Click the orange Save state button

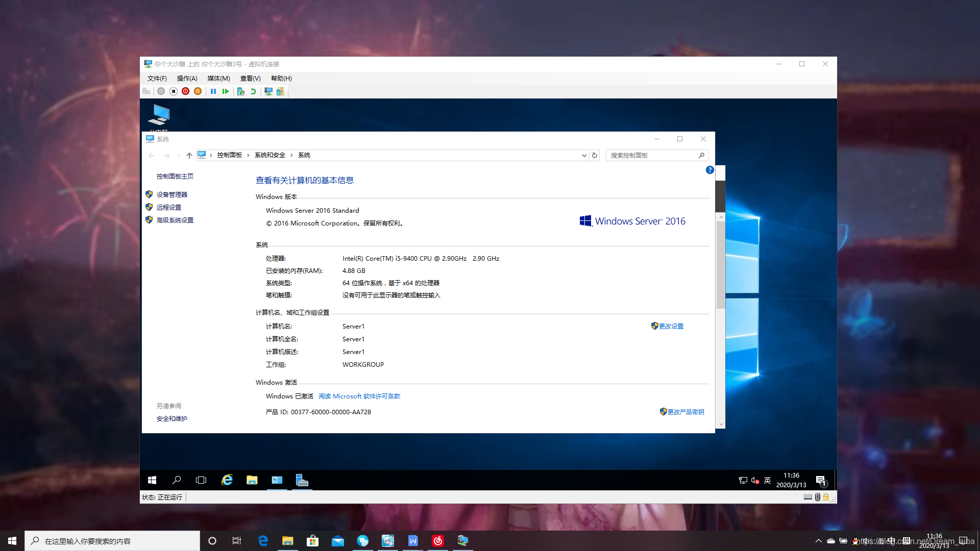click(198, 91)
